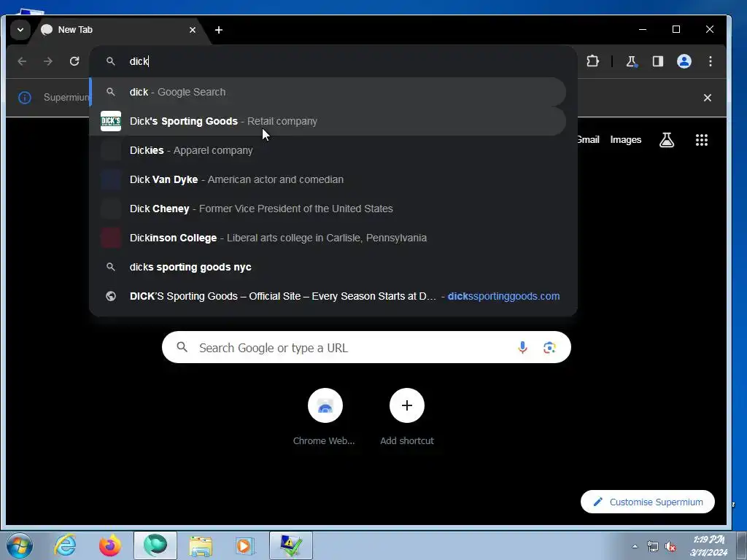747x560 pixels.
Task: Open the tab search dropdown arrow
Action: pos(20,29)
